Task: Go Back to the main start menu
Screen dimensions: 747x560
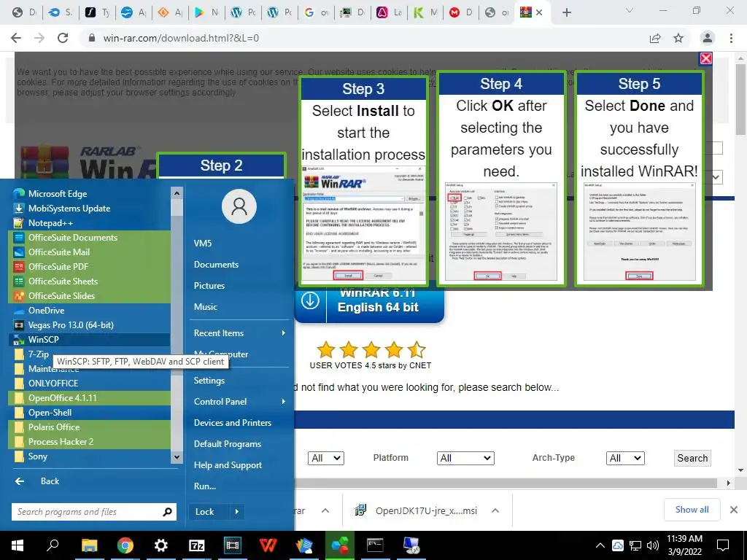Action: (x=37, y=481)
